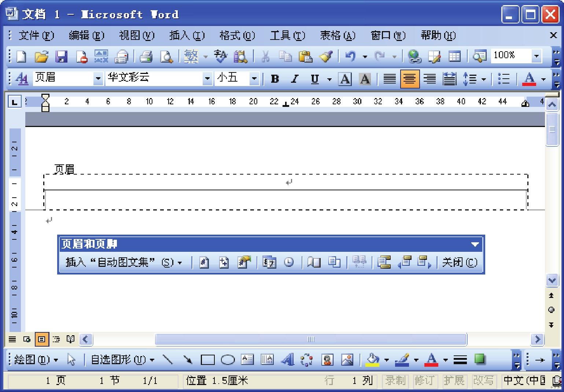Apply fill color paint bucket
This screenshot has width=564, height=392.
coord(373,360)
